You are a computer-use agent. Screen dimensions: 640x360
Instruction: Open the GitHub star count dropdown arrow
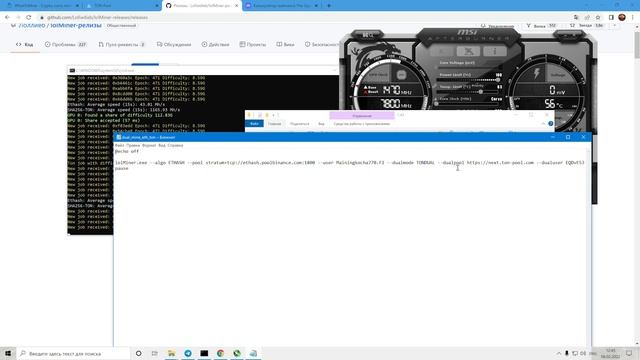pyautogui.click(x=614, y=26)
